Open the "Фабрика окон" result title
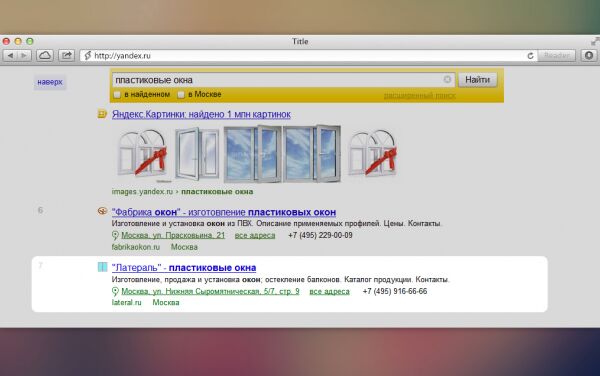Image resolution: width=600 pixels, height=376 pixels. [224, 212]
